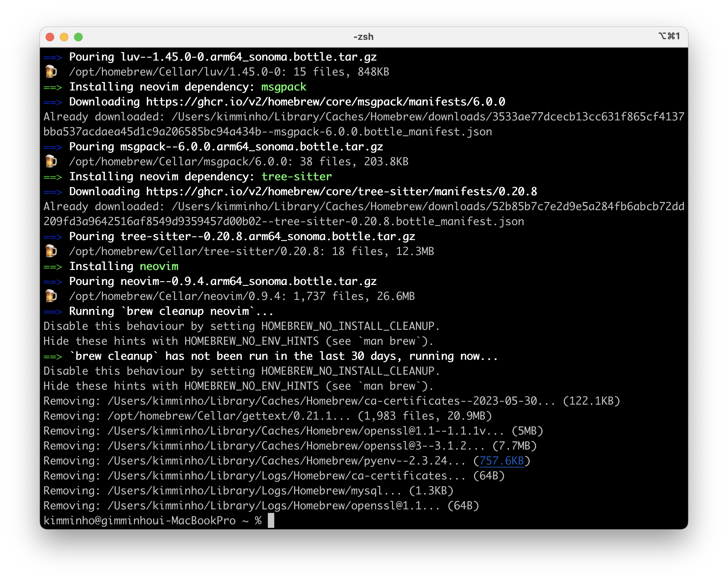Screen dimensions: 728x582
Task: Click the beer mug icon next to msgpack path
Action: [51, 161]
